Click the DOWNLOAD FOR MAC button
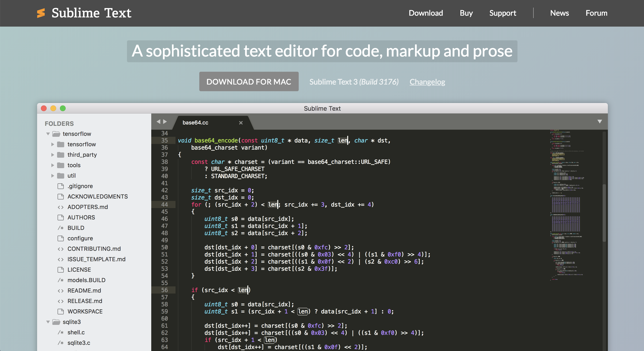This screenshot has width=644, height=351. (249, 82)
